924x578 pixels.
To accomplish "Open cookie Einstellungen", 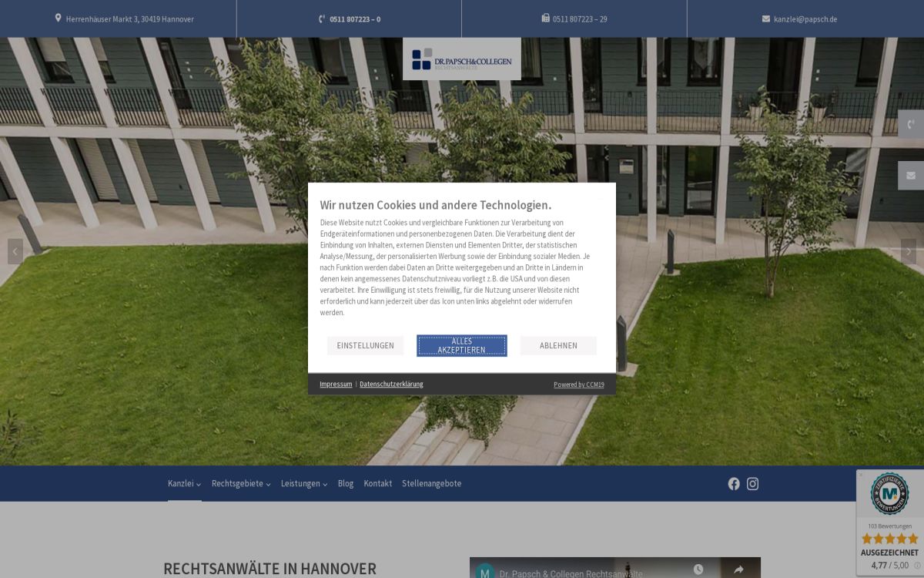I will click(x=365, y=346).
